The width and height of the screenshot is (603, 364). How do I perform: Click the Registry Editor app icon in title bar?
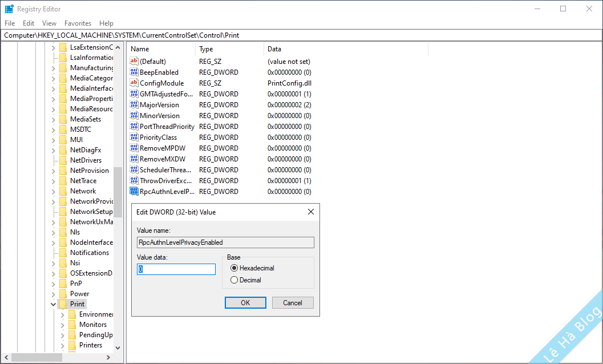click(9, 9)
